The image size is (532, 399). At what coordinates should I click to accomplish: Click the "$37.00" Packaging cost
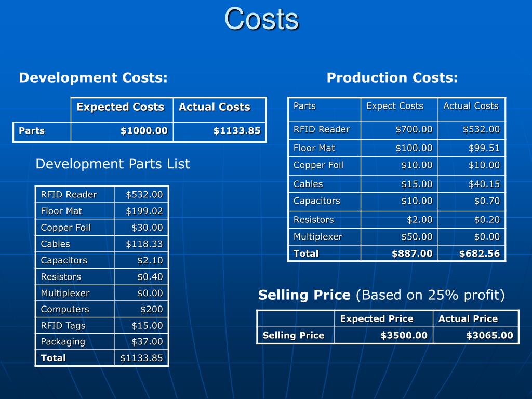(147, 341)
